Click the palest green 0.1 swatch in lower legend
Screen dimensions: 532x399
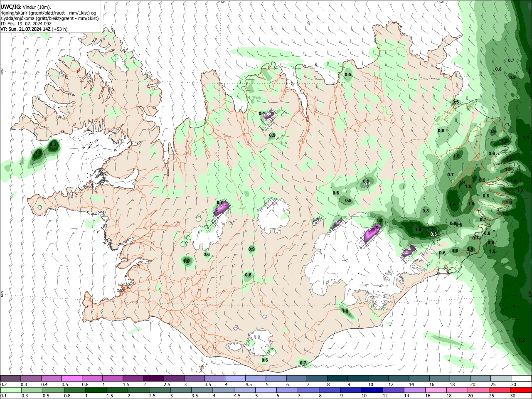click(x=10, y=390)
